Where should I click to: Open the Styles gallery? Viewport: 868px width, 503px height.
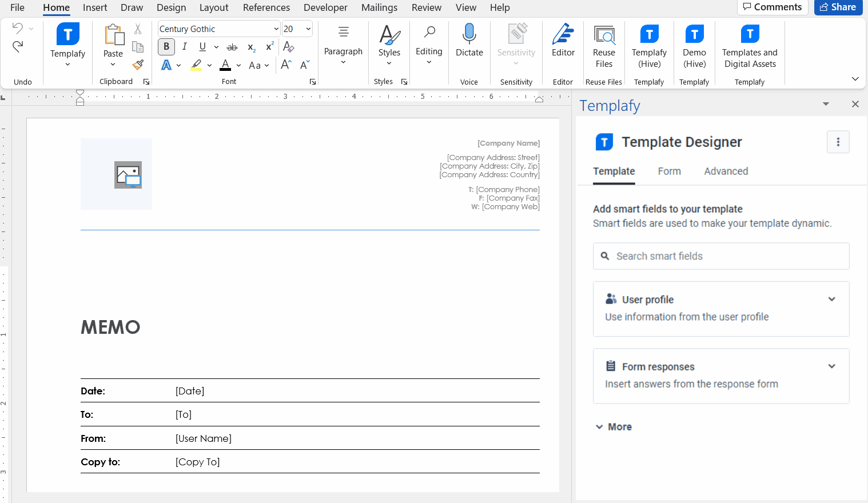pos(389,45)
